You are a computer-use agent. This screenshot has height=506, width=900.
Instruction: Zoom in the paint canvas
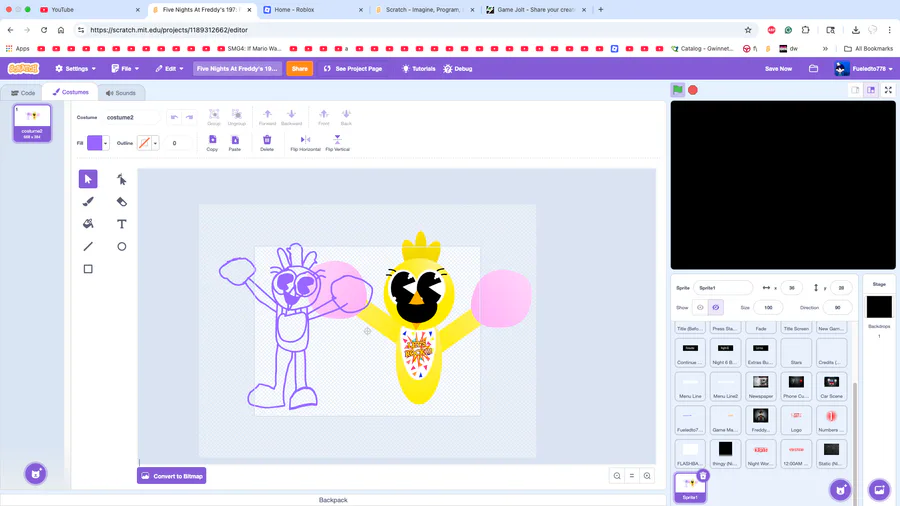647,476
